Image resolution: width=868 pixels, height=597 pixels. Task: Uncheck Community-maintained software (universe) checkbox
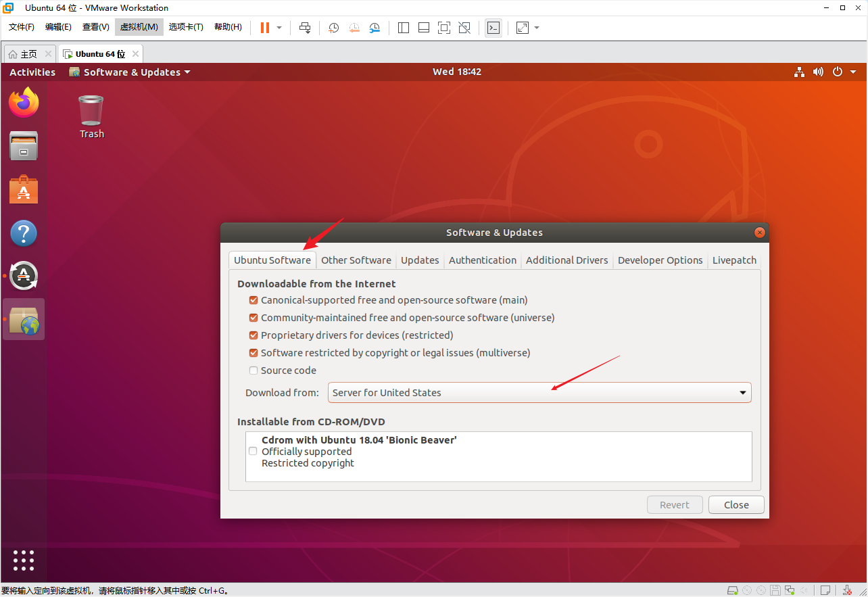[254, 318]
